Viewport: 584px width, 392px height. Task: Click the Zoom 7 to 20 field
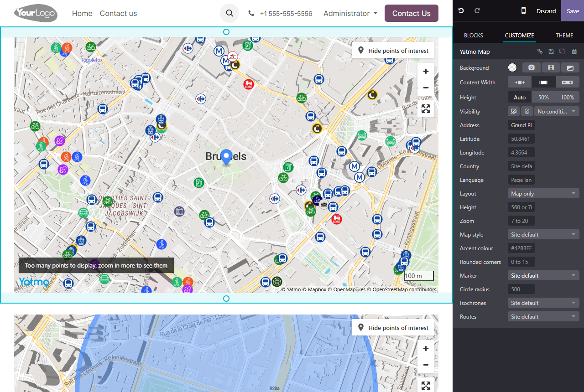(x=521, y=221)
